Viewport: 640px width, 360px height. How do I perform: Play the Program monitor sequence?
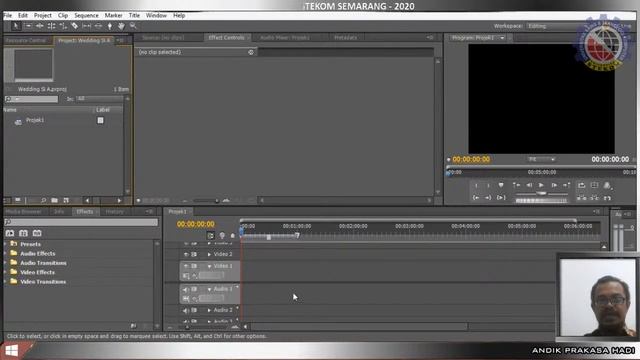click(x=541, y=185)
